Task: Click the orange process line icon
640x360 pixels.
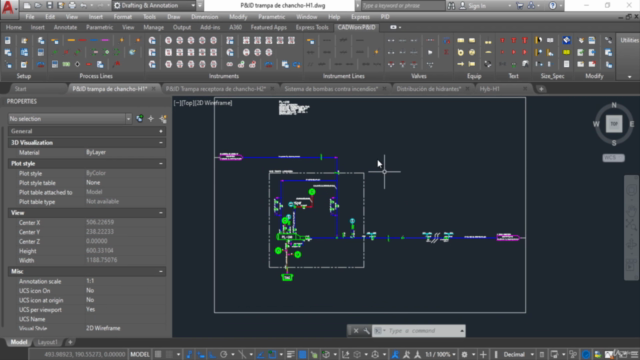Action: tap(71, 40)
